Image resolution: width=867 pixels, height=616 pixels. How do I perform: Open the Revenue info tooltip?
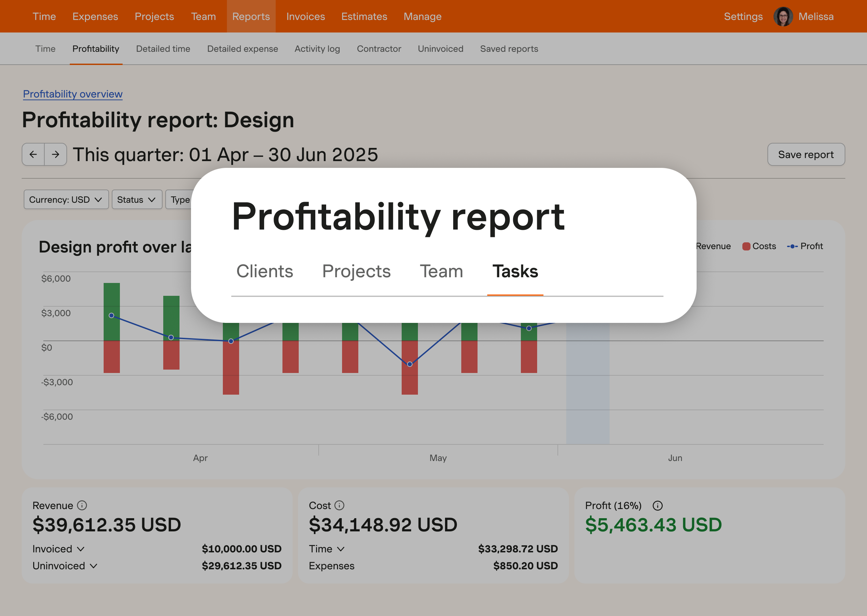pos(82,505)
